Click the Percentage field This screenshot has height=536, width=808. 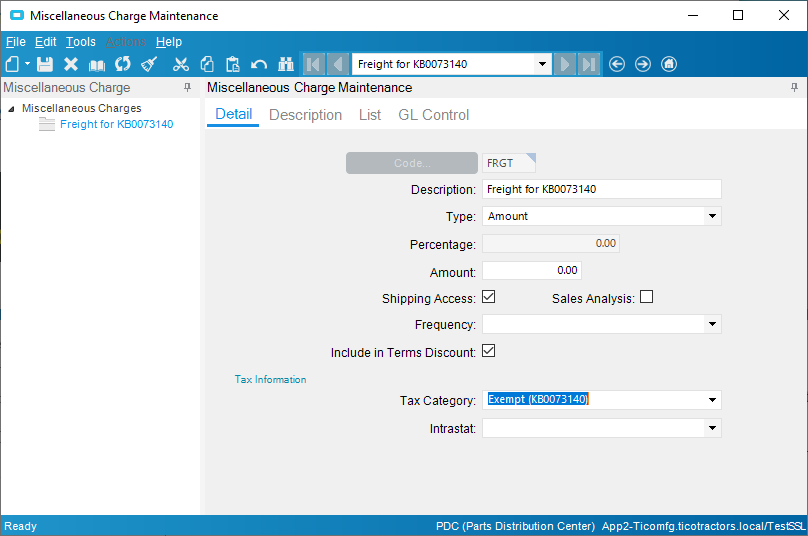(550, 243)
